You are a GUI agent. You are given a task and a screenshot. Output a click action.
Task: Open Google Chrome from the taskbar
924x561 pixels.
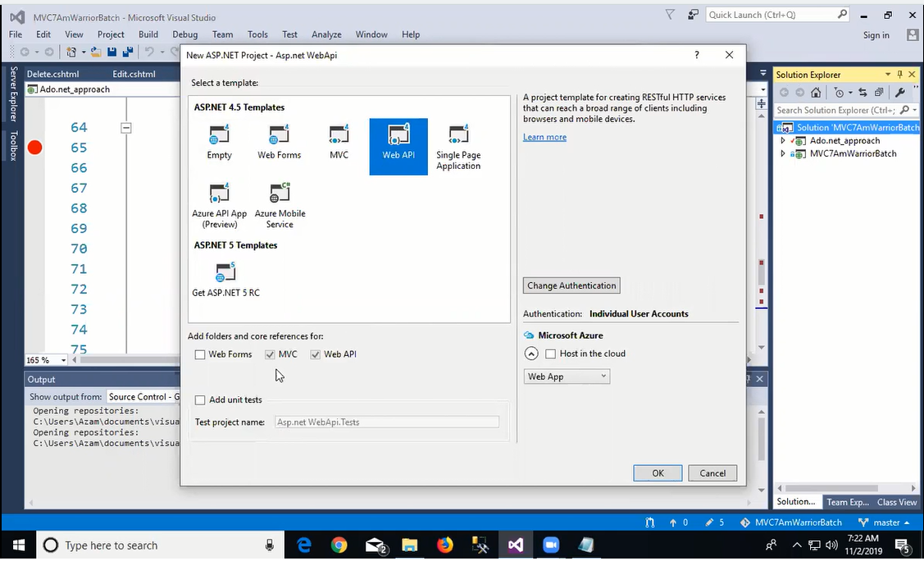(339, 545)
